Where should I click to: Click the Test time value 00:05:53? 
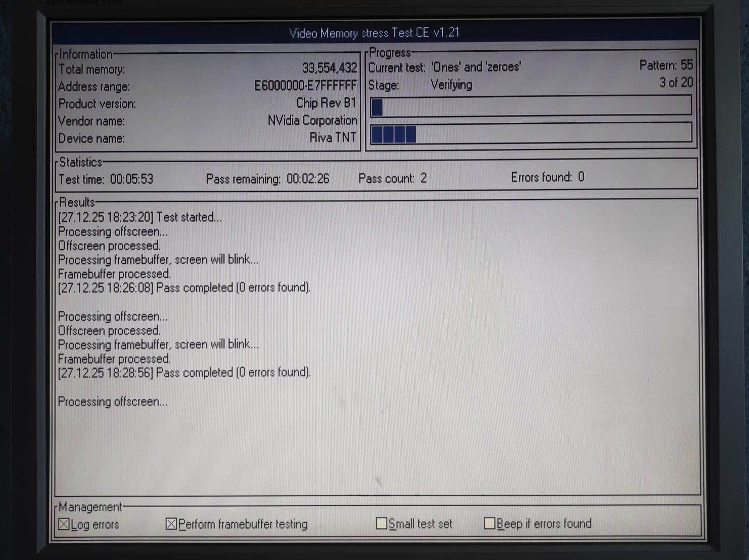[x=132, y=179]
